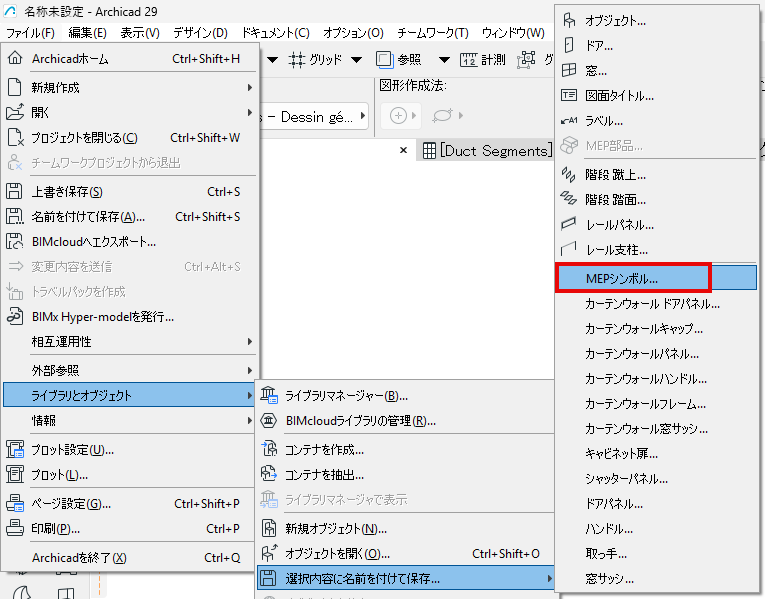The width and height of the screenshot is (765, 599).
Task: Close the tab left of Duct Segments
Action: pos(403,150)
